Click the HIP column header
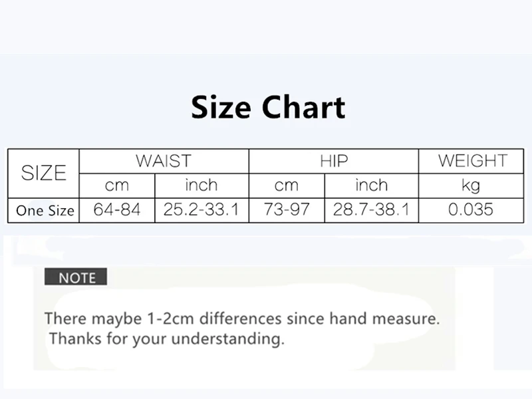This screenshot has width=532, height=399. 334,161
